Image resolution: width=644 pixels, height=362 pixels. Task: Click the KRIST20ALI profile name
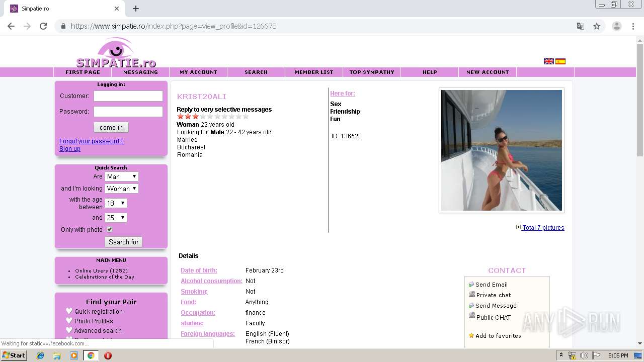pos(202,97)
